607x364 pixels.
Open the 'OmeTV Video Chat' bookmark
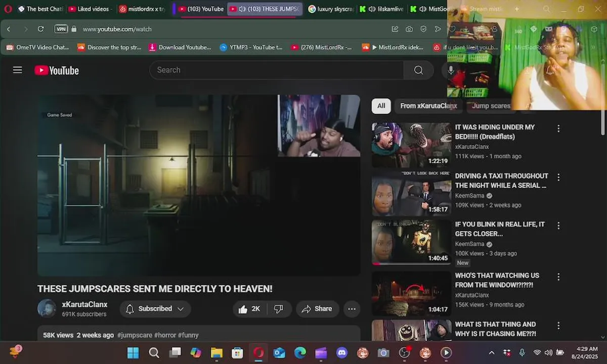[x=37, y=47]
